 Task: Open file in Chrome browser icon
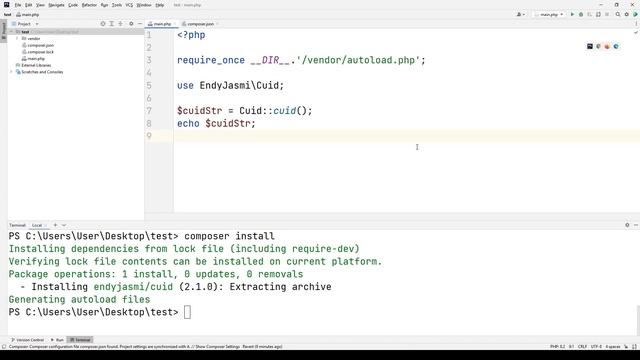click(x=598, y=46)
